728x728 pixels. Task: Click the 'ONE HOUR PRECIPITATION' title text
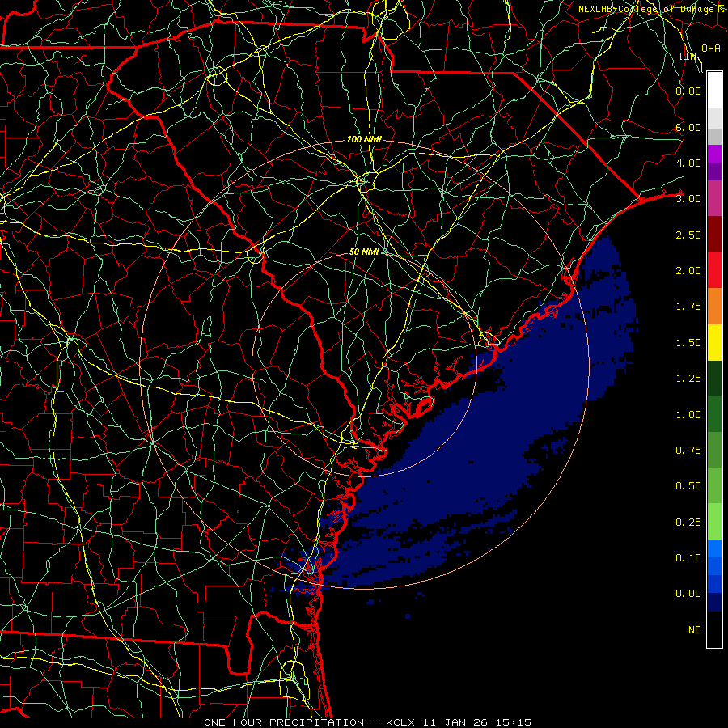point(284,722)
